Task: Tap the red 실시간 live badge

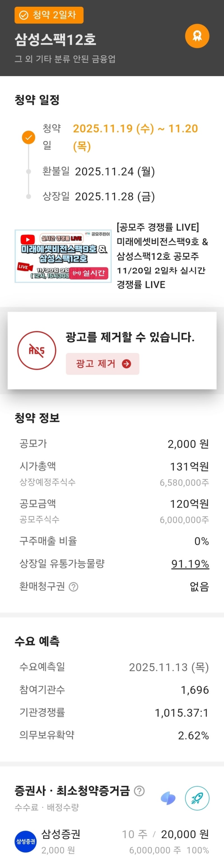Action: pos(90,273)
